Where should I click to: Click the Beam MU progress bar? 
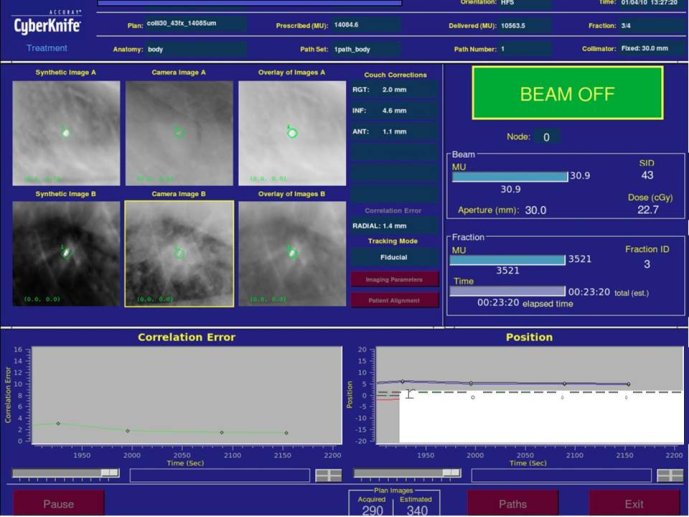tap(510, 177)
